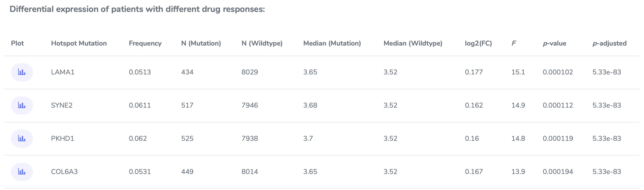Select the PKHD1 mutation name cell
Image resolution: width=644 pixels, height=190 pixels.
(63, 138)
